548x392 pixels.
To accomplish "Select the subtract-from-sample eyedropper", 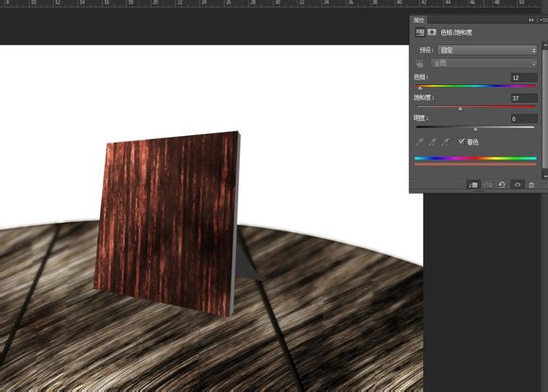I will tap(445, 142).
